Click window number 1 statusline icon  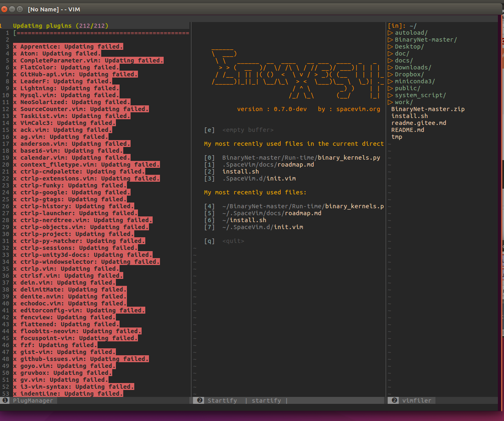tap(5, 401)
